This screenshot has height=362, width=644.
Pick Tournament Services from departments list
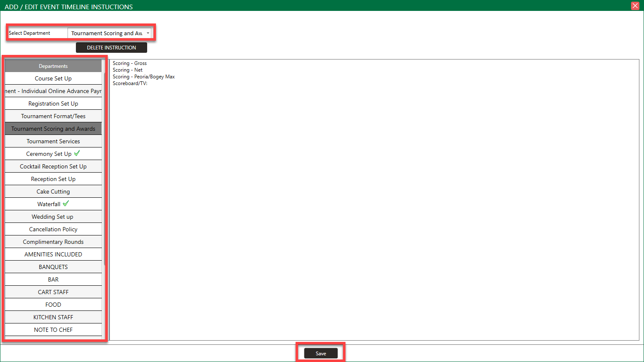[x=53, y=141]
